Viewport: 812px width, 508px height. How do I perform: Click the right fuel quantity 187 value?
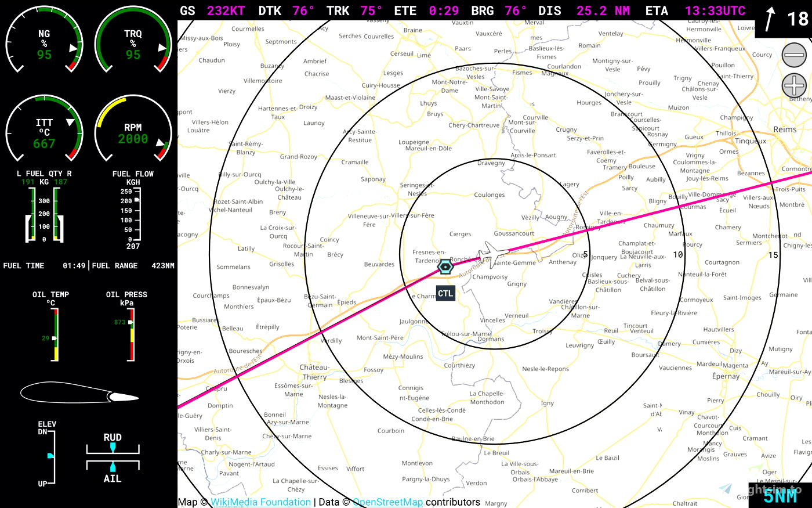pyautogui.click(x=60, y=182)
